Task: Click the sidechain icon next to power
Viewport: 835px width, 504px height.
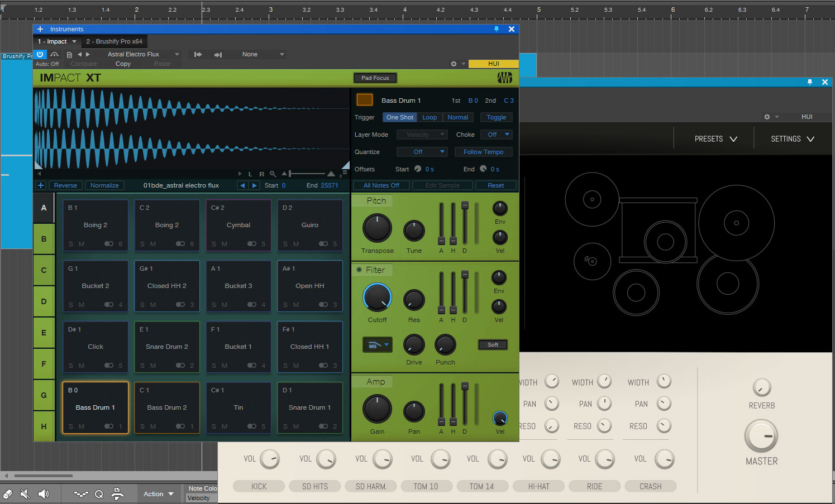Action: coord(54,54)
